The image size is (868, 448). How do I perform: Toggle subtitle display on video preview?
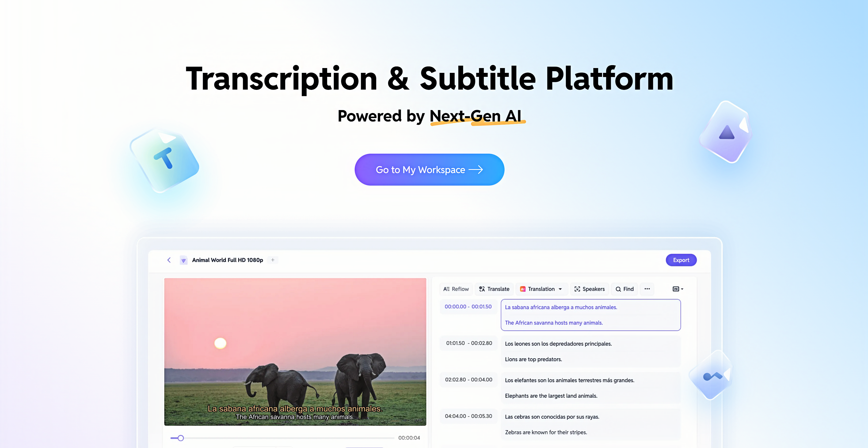(x=676, y=288)
